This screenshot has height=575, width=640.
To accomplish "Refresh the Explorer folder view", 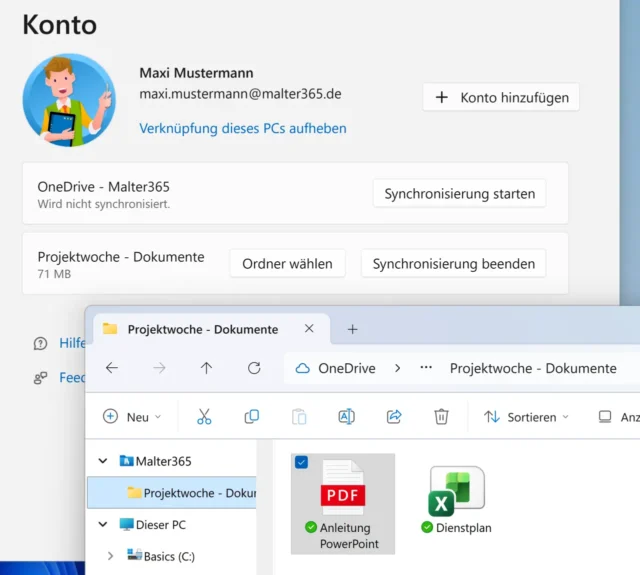I will pos(254,368).
